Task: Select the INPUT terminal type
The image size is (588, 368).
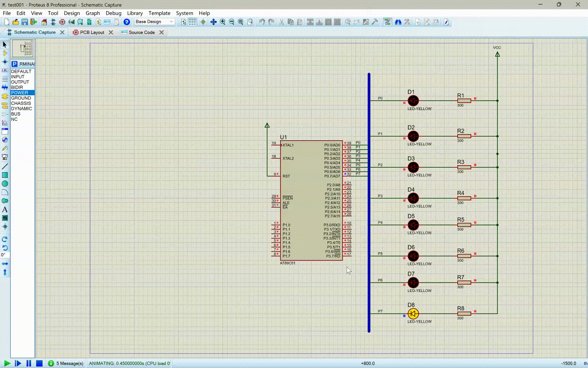Action: 18,76
